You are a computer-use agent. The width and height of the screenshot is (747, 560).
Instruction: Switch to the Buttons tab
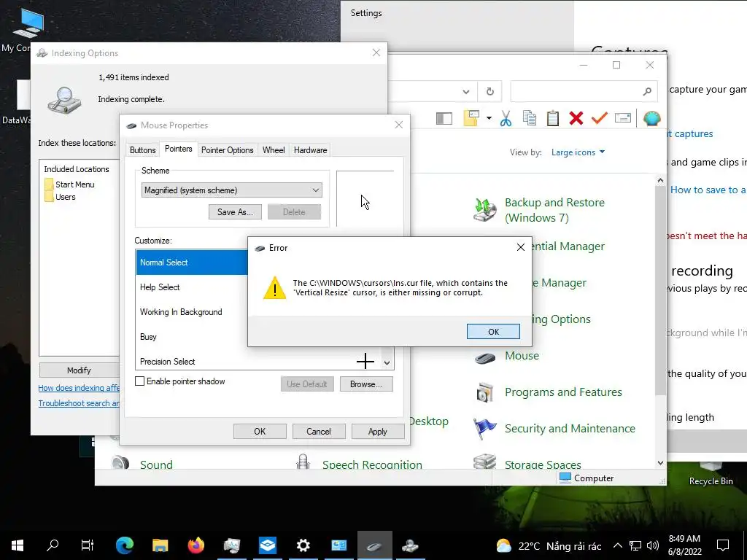(x=142, y=150)
